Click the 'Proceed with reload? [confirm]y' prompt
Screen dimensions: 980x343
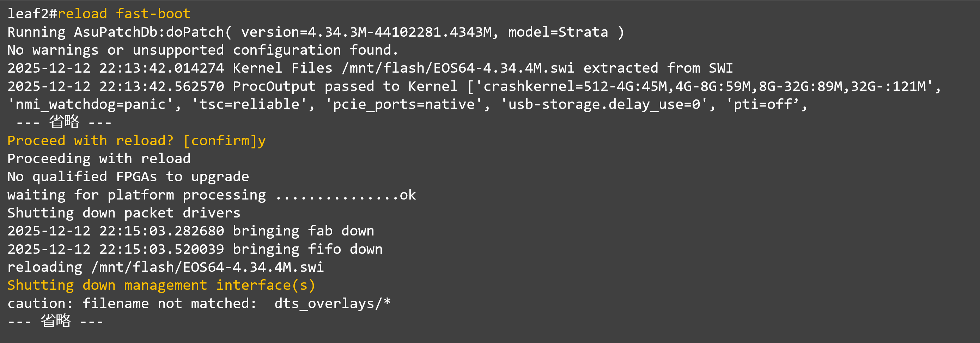click(x=136, y=141)
